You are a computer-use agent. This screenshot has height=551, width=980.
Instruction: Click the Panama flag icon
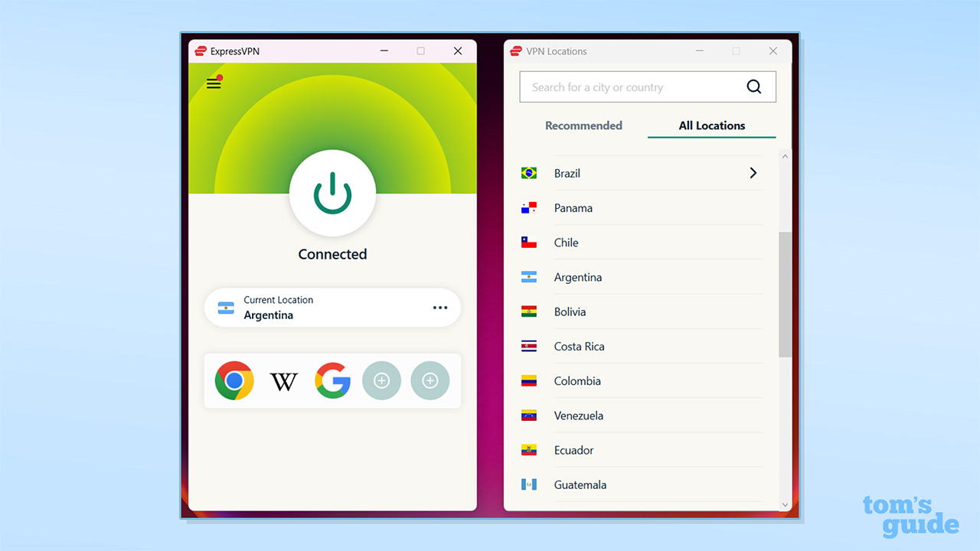tap(529, 208)
